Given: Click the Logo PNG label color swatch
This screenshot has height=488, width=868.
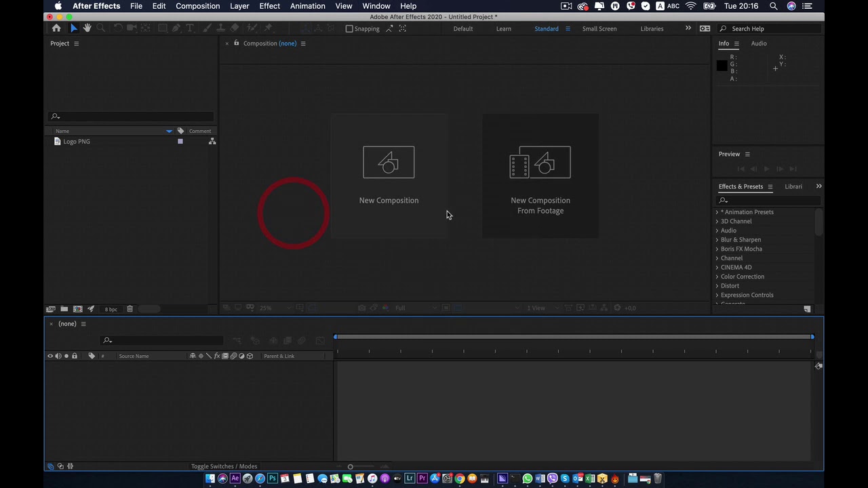Looking at the screenshot, I should [180, 142].
